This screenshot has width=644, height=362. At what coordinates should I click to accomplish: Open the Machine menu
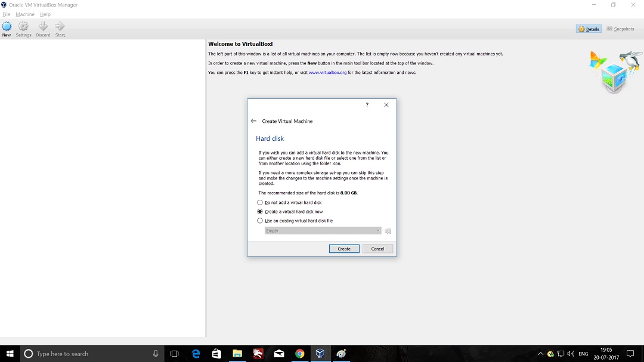pos(25,14)
